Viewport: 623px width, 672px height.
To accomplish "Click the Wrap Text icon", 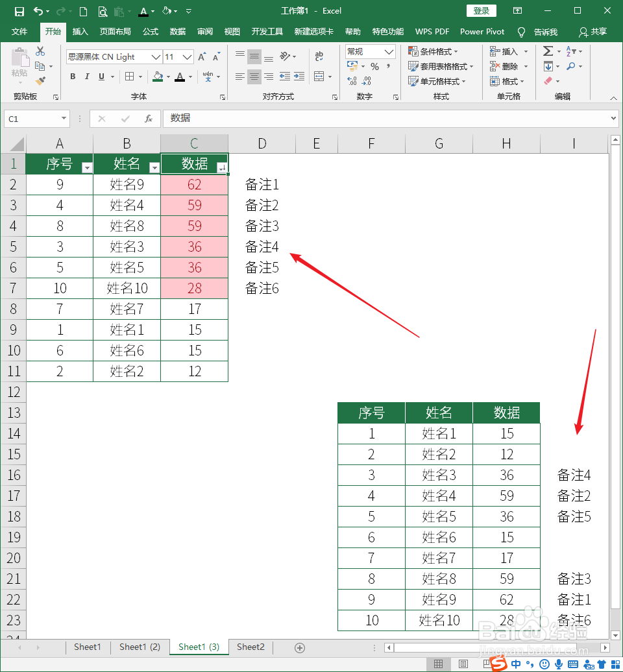I will [x=319, y=56].
